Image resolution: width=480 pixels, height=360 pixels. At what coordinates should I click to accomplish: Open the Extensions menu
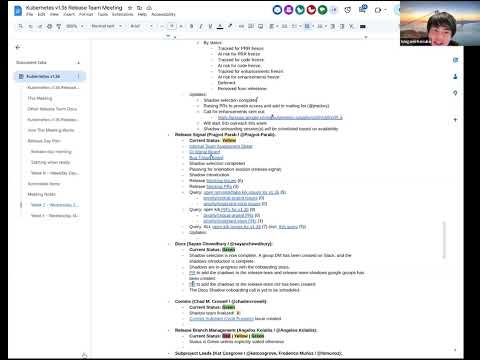[x=123, y=14]
